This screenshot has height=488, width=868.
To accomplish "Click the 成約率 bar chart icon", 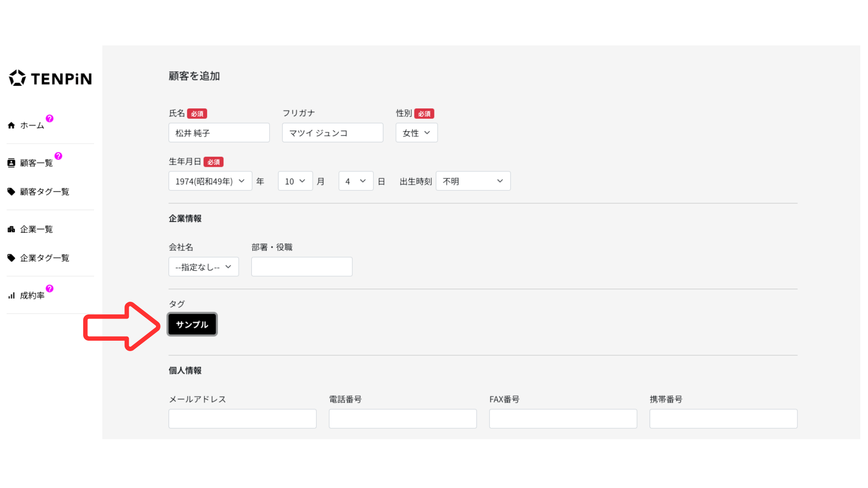I will pyautogui.click(x=11, y=296).
